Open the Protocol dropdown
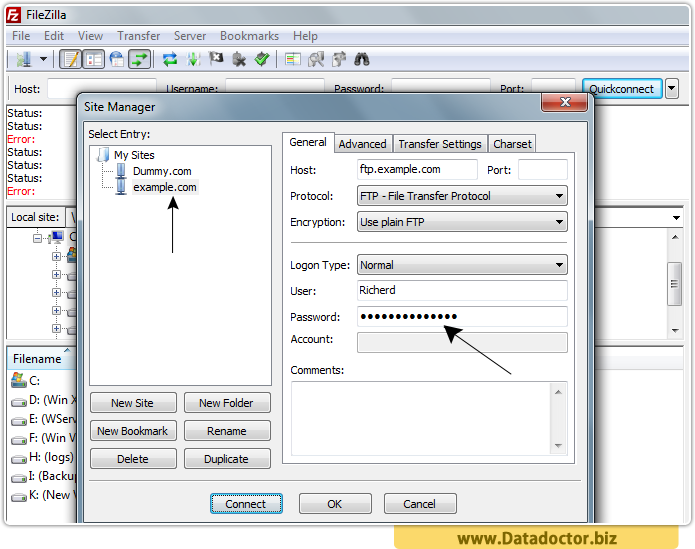Screen dimensions: 695x549 click(x=462, y=196)
